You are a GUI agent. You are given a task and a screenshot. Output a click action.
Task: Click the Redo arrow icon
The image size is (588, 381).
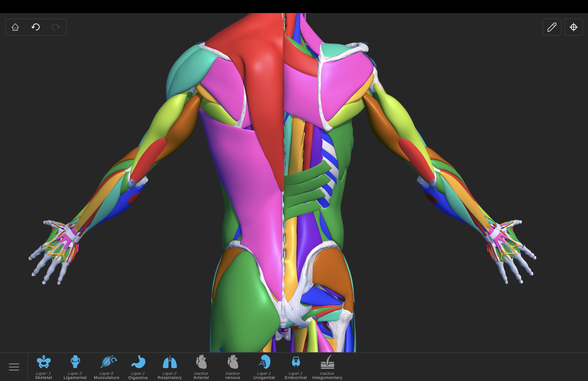56,27
